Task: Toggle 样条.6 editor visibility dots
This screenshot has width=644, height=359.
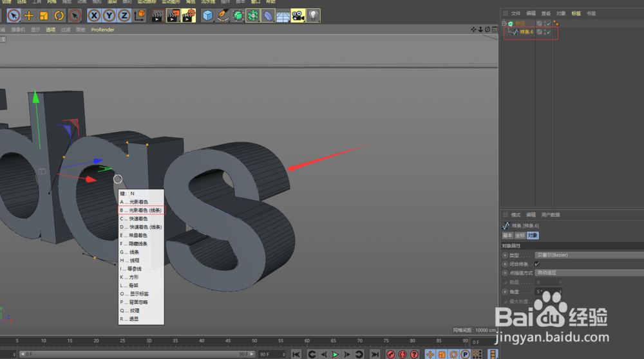Action: click(545, 32)
